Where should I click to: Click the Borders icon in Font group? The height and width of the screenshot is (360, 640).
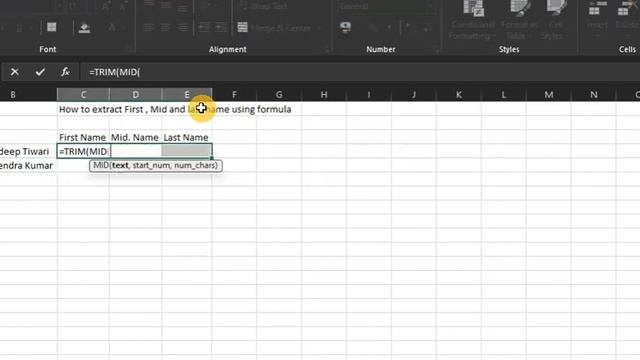click(52, 27)
